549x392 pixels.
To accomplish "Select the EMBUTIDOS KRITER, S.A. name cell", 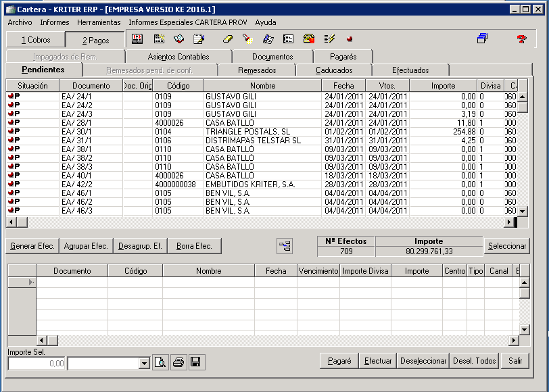I will coord(262,185).
